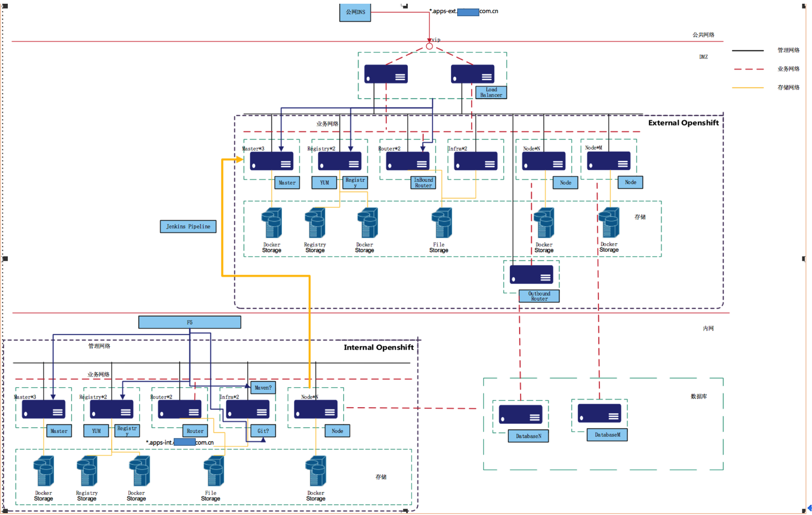
Task: Click the DatabaseM label box
Action: (607, 435)
